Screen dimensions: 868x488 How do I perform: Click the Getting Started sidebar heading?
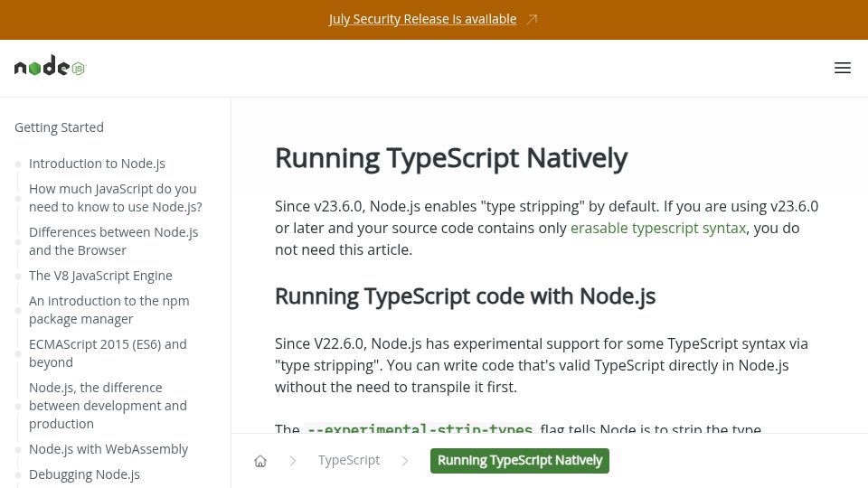point(60,127)
